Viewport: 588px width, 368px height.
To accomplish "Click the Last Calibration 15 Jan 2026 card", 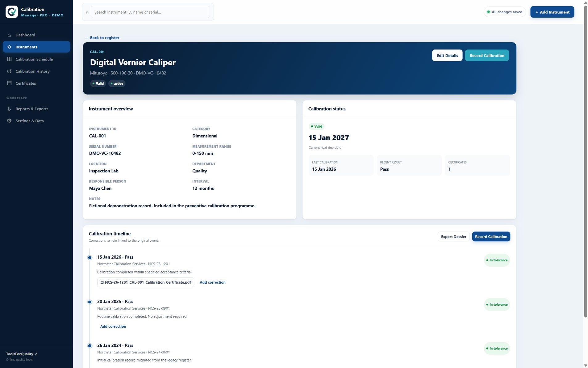I will point(341,166).
